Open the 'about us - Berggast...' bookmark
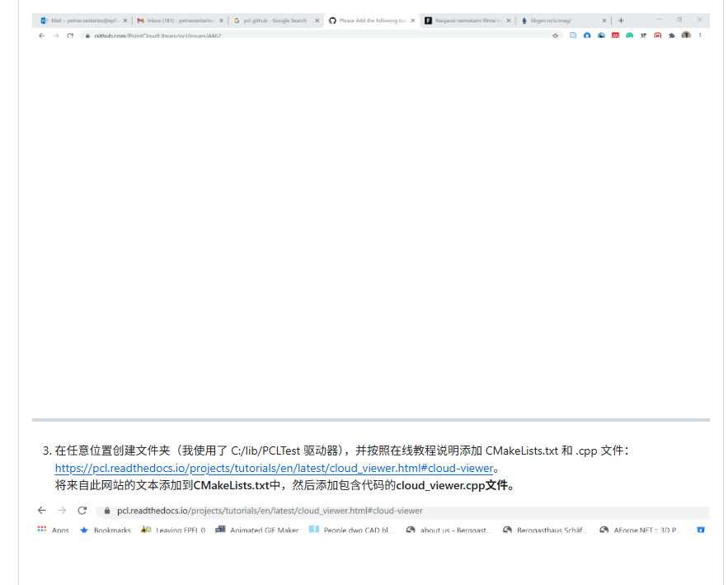The width and height of the screenshot is (728, 585). click(449, 530)
